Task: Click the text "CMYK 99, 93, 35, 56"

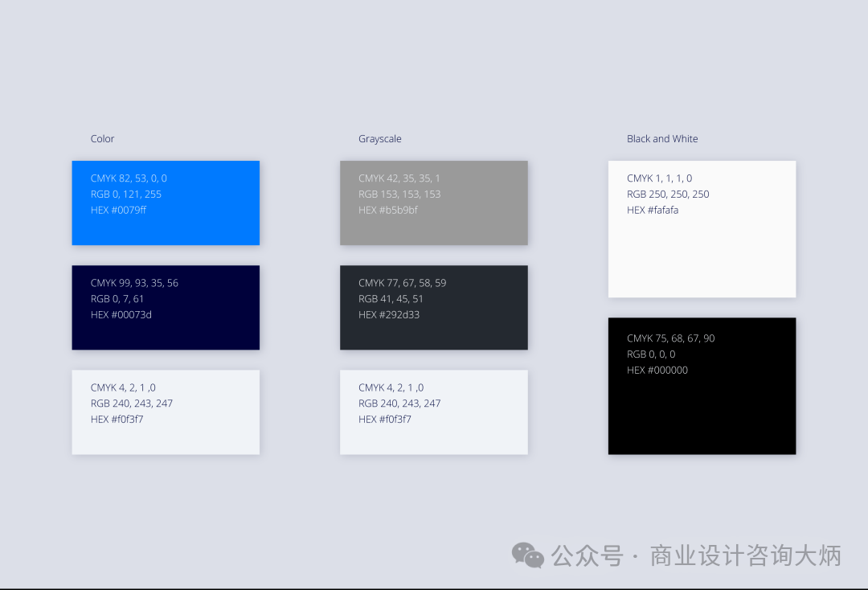Action: pyautogui.click(x=134, y=283)
